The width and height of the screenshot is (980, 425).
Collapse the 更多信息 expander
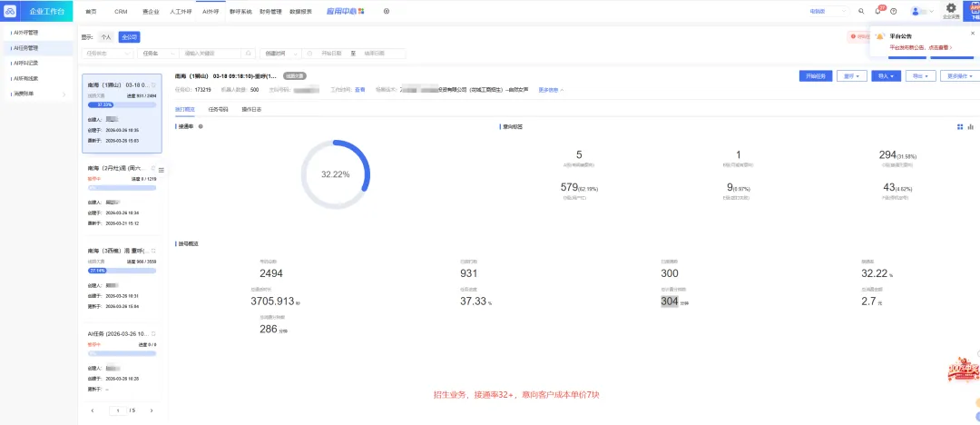pos(552,90)
